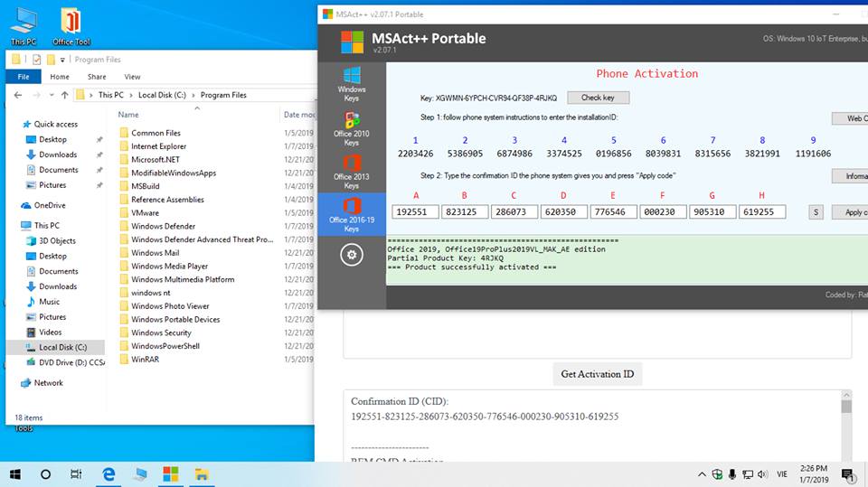Open the volume control in system tray

click(x=763, y=474)
